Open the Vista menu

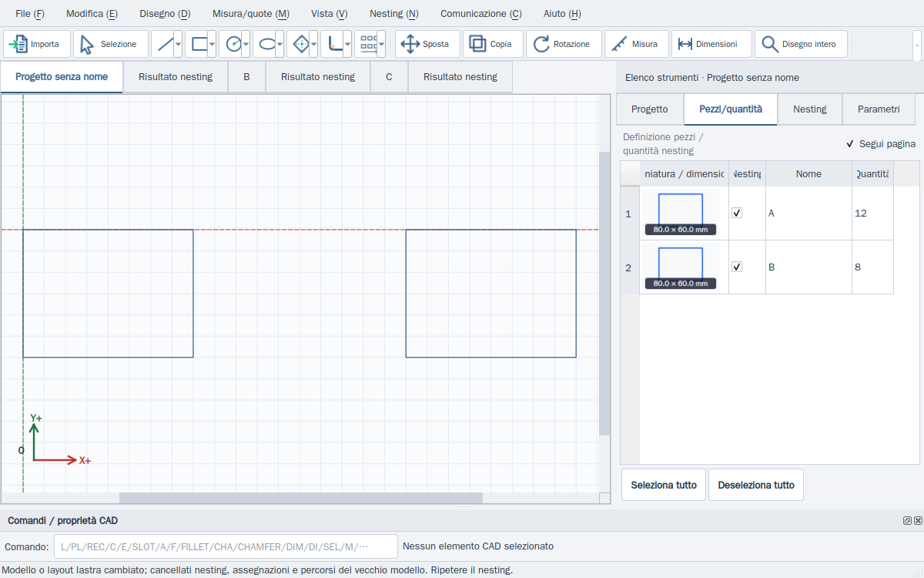click(x=330, y=14)
